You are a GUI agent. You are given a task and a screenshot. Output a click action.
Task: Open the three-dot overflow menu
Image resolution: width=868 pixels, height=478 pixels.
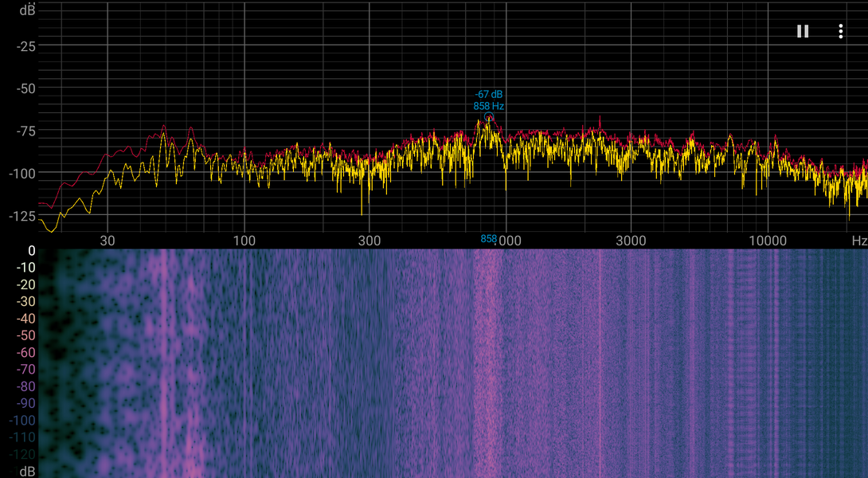(840, 31)
